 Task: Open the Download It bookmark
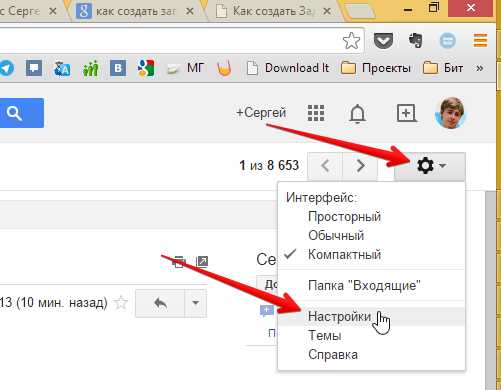288,68
